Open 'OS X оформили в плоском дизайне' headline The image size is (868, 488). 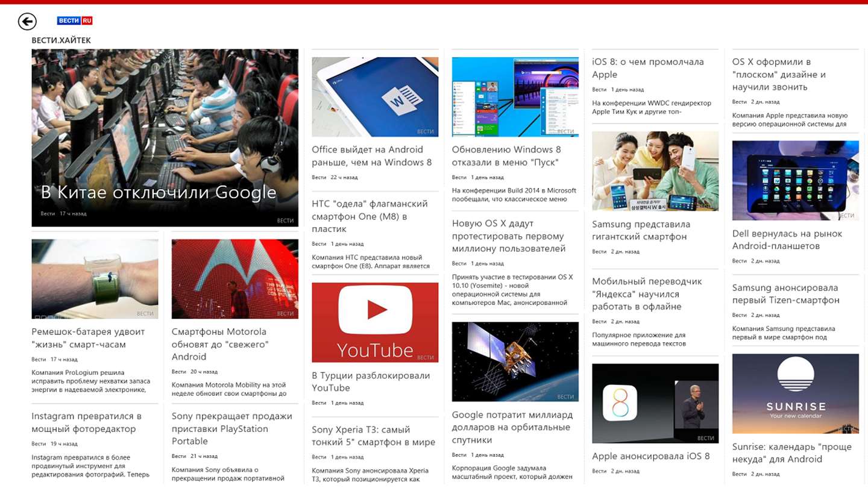(x=779, y=74)
